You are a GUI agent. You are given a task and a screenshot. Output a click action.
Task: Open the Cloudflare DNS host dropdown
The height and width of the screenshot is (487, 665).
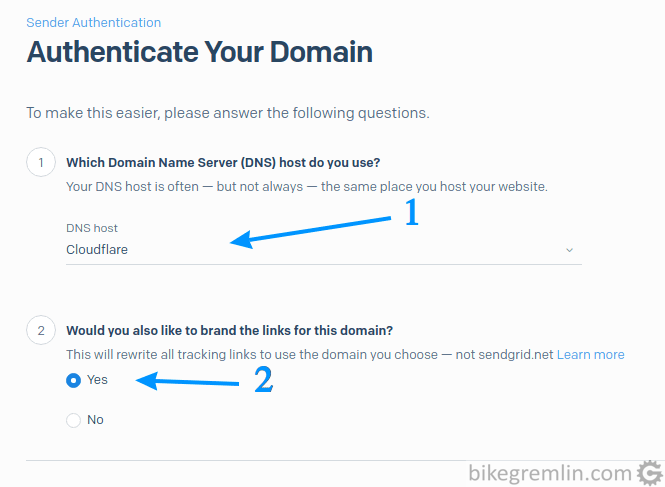(x=324, y=249)
